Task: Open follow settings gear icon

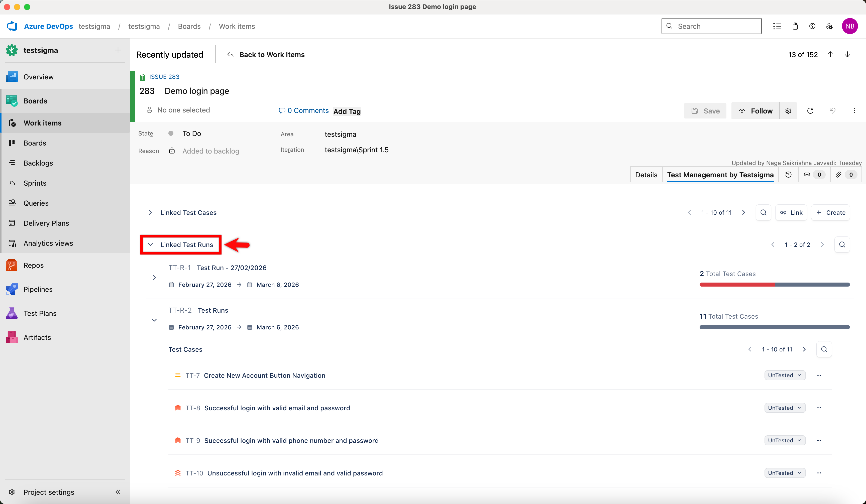Action: tap(788, 111)
